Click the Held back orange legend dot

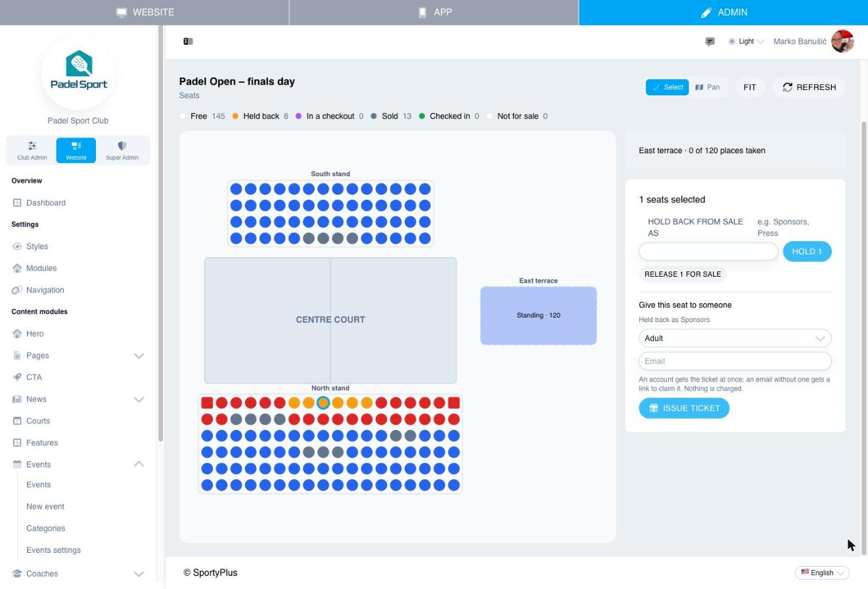pyautogui.click(x=235, y=116)
